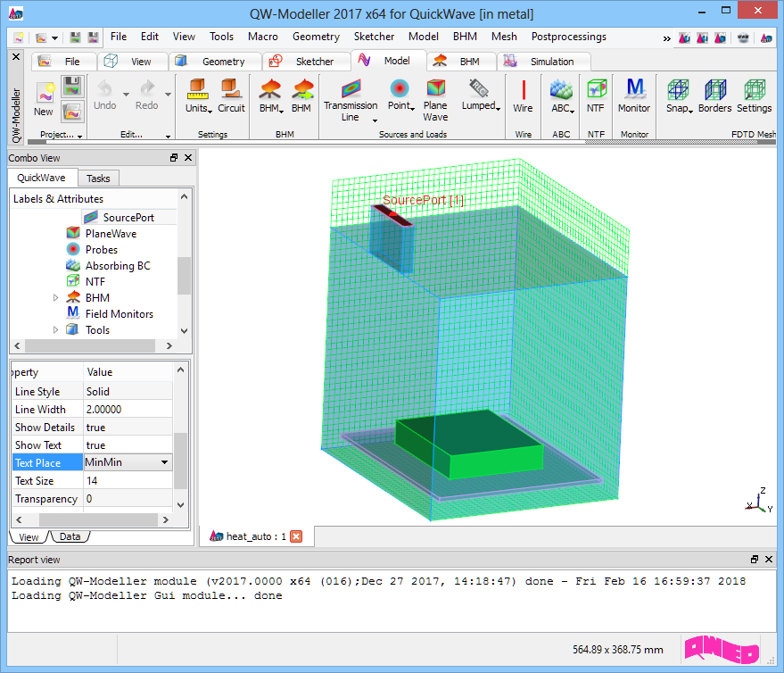Click the New project icon
Image resolution: width=784 pixels, height=673 pixels.
tap(44, 93)
